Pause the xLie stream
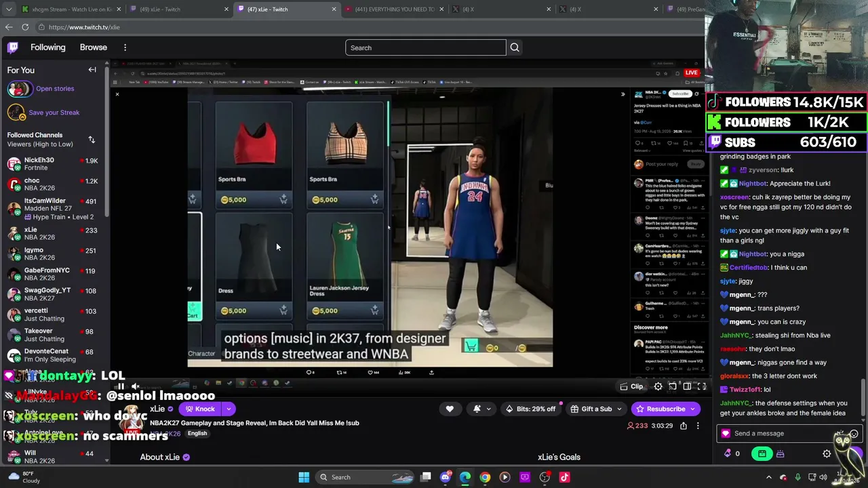Screen dimensions: 868x488 (x=120, y=386)
